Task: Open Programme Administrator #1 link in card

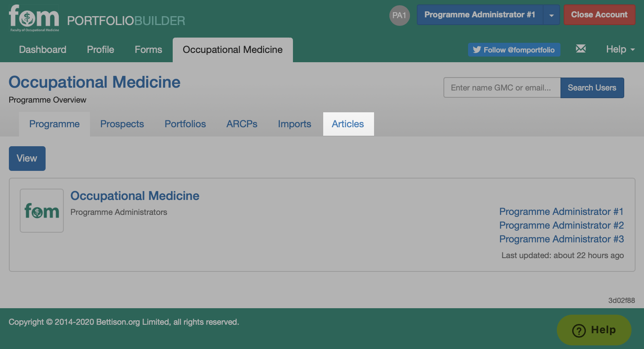Action: [561, 212]
